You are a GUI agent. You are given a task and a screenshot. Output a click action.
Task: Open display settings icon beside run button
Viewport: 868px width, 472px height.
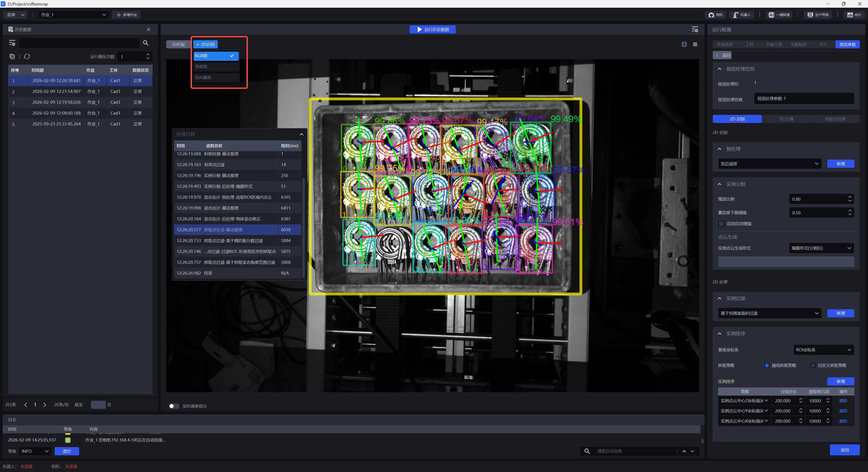coord(695,29)
